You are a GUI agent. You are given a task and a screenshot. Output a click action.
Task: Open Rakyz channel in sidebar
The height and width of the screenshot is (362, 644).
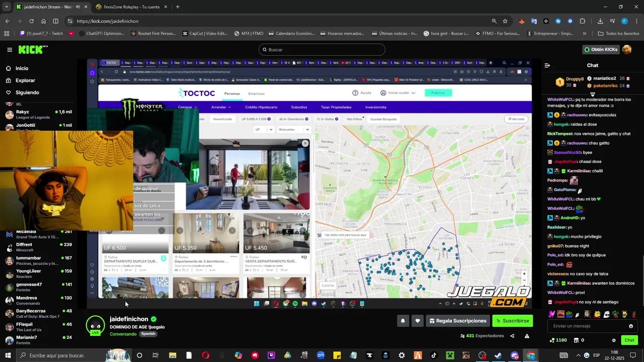38,114
